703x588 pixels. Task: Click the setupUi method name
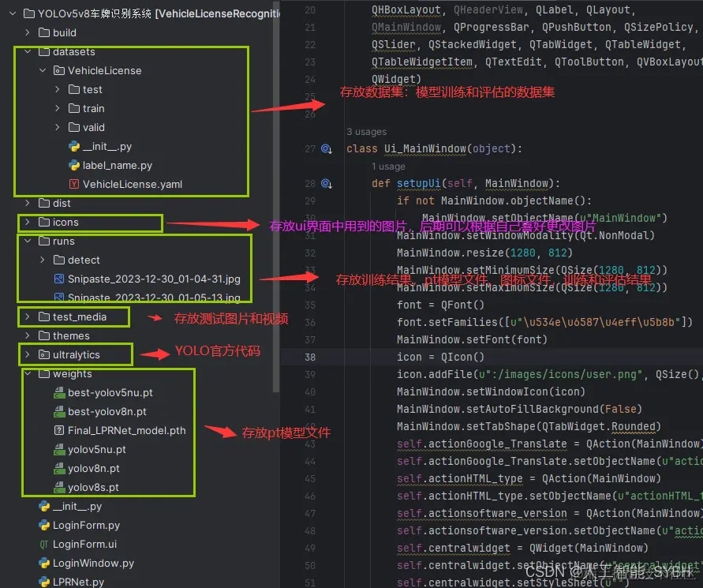(418, 183)
